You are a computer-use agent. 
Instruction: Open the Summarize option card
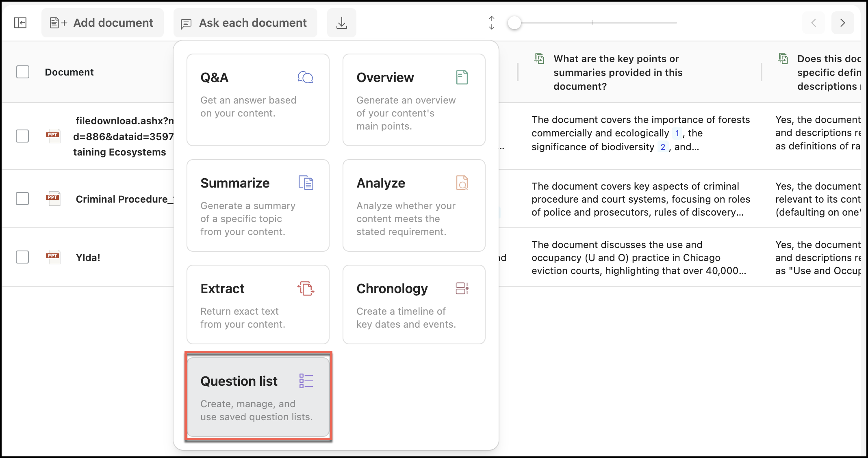pos(258,205)
